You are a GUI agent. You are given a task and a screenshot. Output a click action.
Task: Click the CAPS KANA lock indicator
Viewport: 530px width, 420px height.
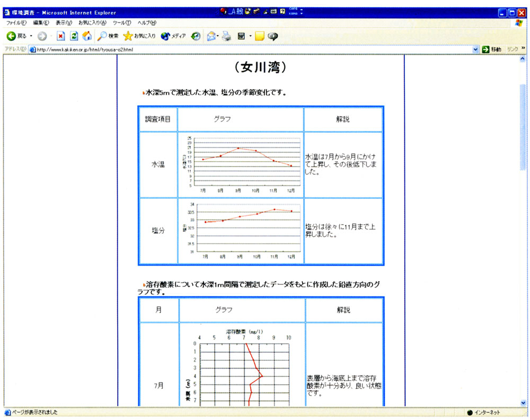point(293,12)
